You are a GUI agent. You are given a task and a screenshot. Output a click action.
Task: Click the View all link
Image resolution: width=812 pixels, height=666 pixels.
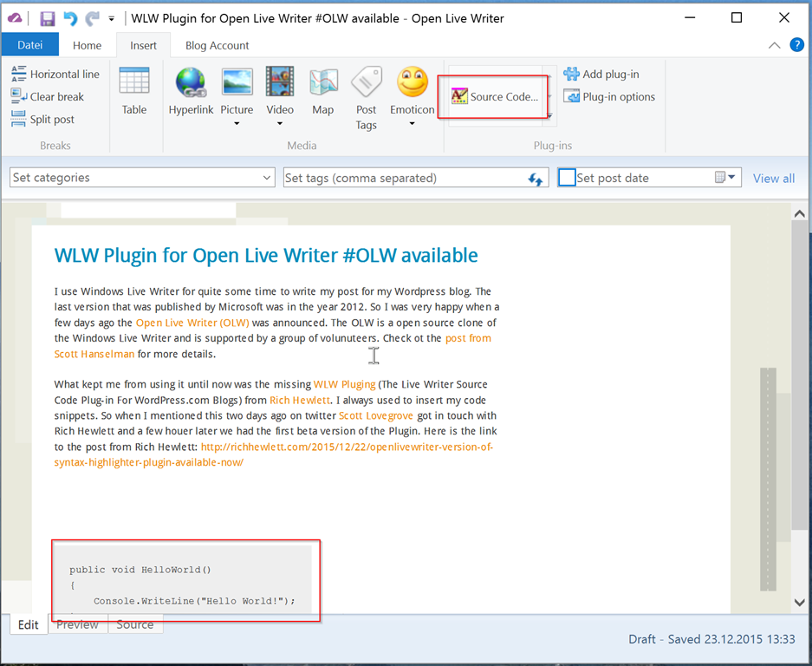773,179
